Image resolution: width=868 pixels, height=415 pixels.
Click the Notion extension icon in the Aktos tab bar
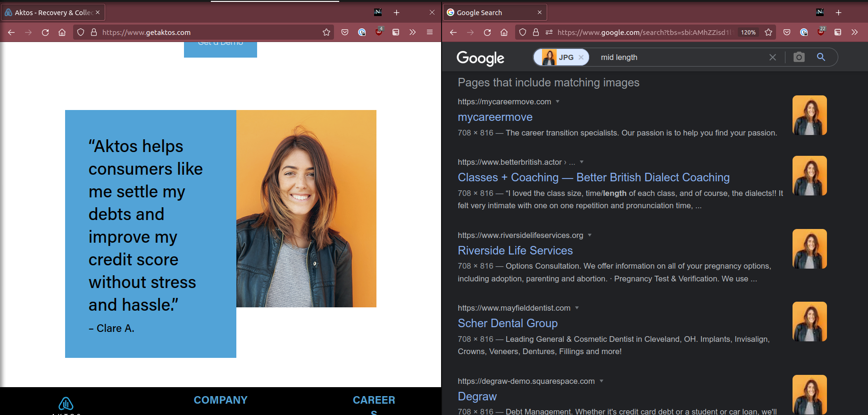pos(378,12)
